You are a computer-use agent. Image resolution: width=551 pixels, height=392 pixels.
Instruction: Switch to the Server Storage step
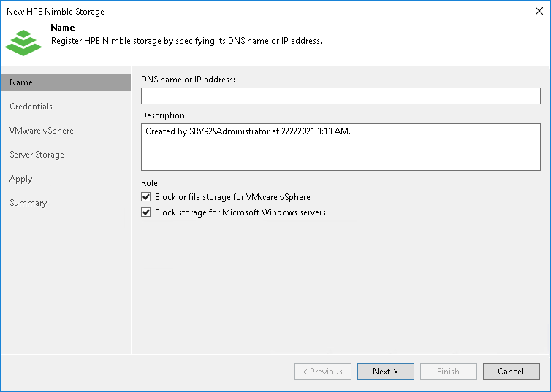point(37,155)
